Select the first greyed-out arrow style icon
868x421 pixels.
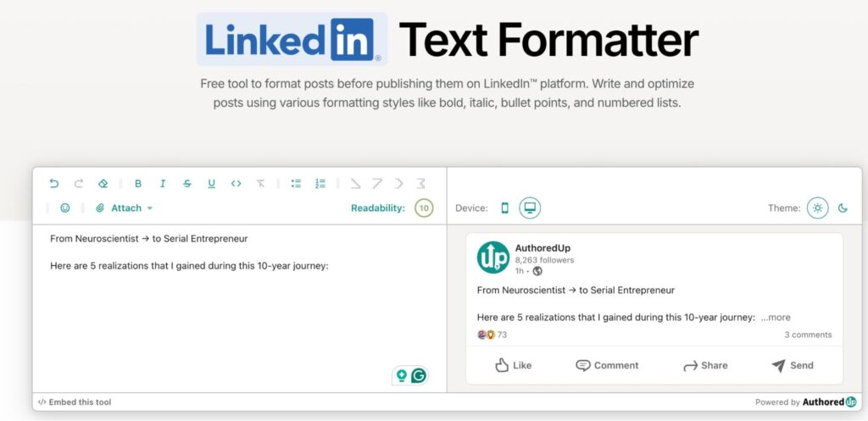355,183
